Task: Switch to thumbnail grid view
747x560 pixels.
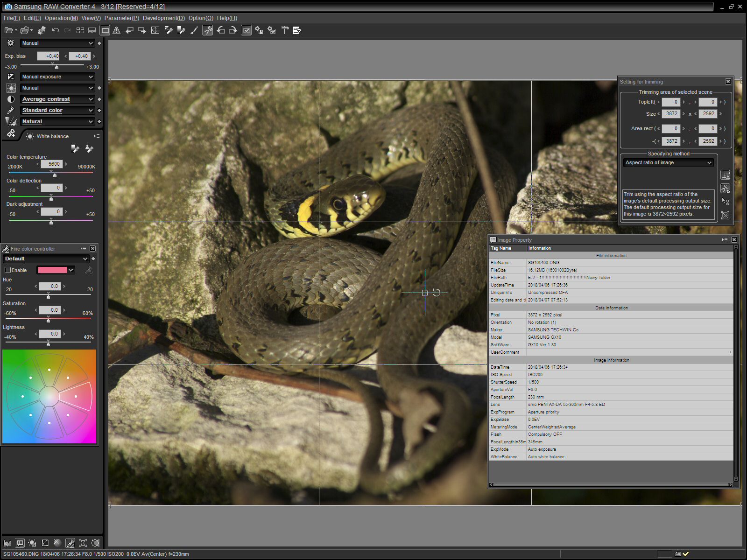Action: click(80, 30)
